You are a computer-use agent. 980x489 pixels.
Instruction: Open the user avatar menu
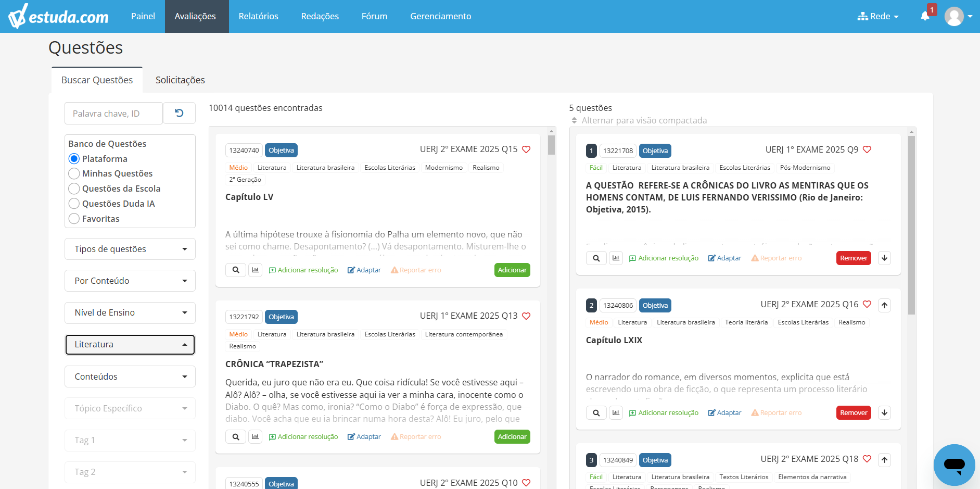click(958, 16)
